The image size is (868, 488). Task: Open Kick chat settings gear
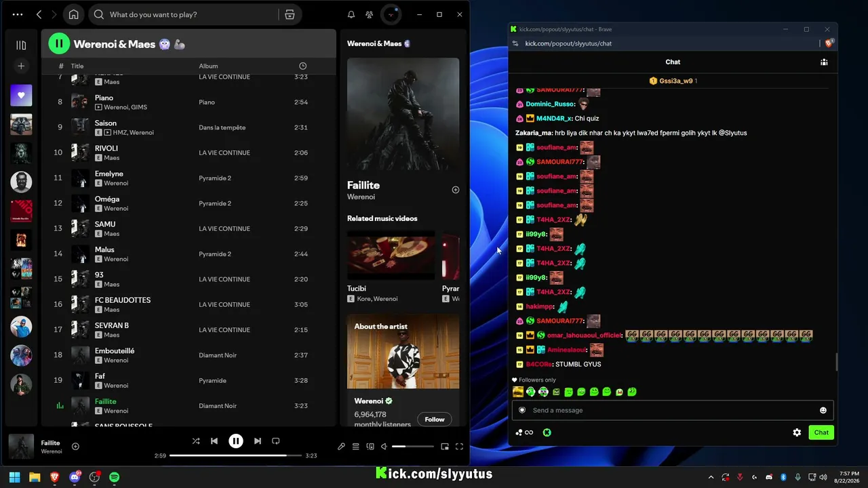click(x=797, y=432)
